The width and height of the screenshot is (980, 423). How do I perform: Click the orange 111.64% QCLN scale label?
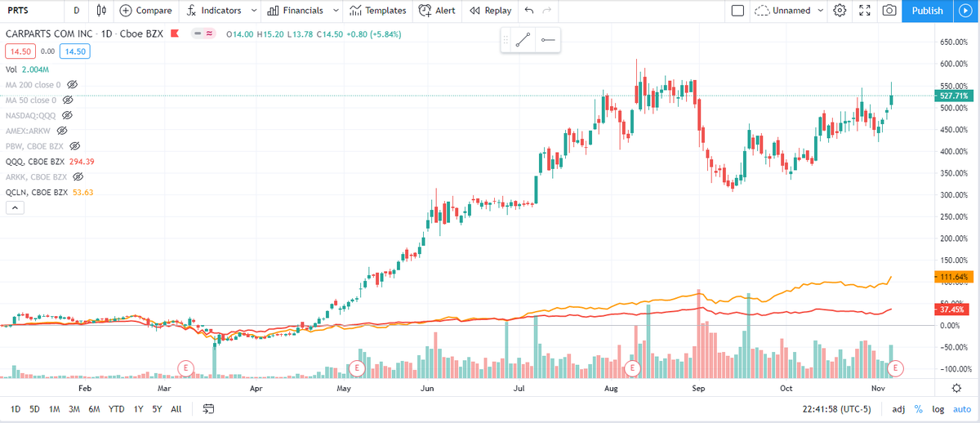pyautogui.click(x=954, y=277)
